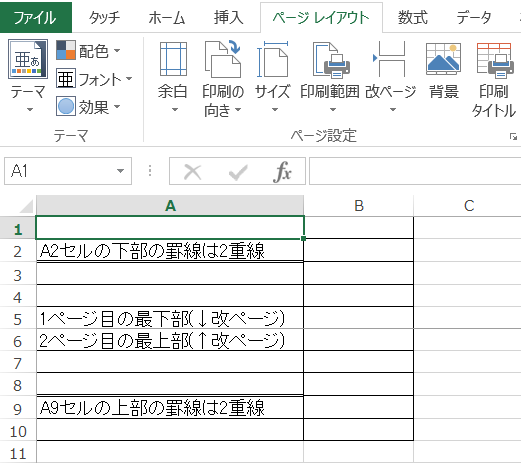Click the 改ページ page break icon
This screenshot has height=463, width=521.
[x=389, y=59]
